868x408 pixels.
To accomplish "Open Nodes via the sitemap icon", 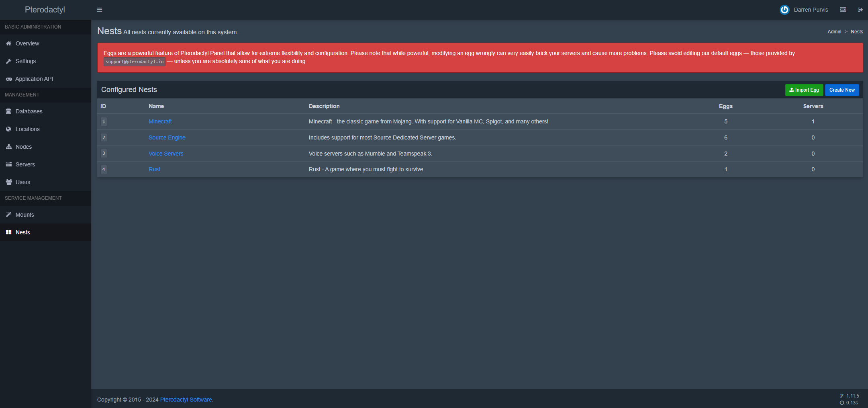I will pyautogui.click(x=9, y=147).
